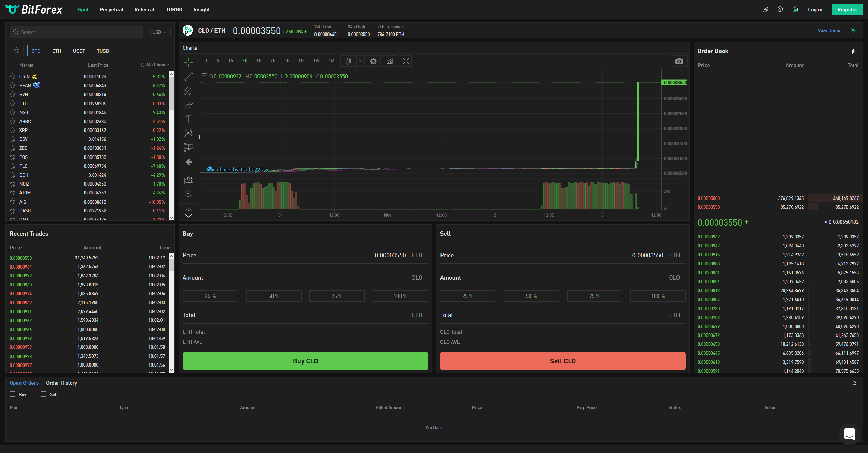Click the BitForex logo
The image size is (868, 453).
[34, 9]
